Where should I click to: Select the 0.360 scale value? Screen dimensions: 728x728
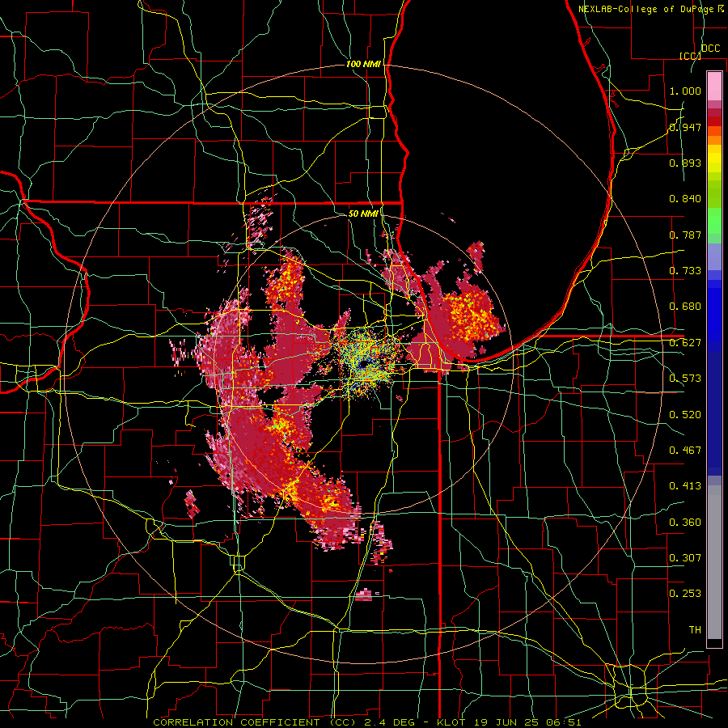(x=685, y=523)
